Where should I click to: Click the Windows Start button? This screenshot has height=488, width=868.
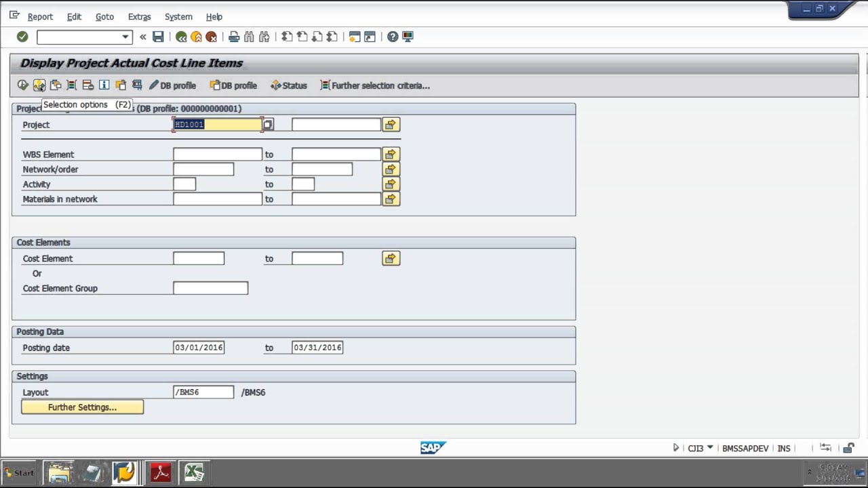tap(20, 473)
